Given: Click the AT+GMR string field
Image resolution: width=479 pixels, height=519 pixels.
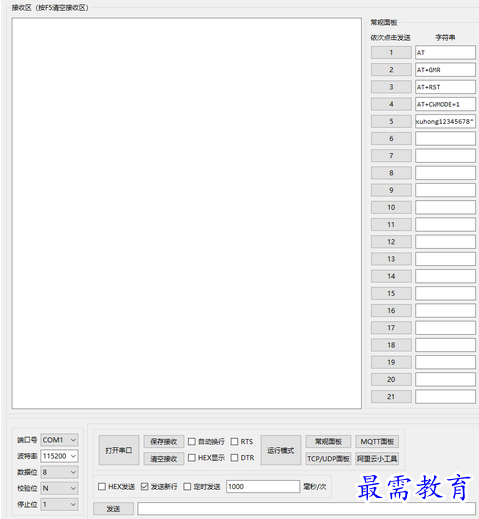Looking at the screenshot, I should point(445,70).
